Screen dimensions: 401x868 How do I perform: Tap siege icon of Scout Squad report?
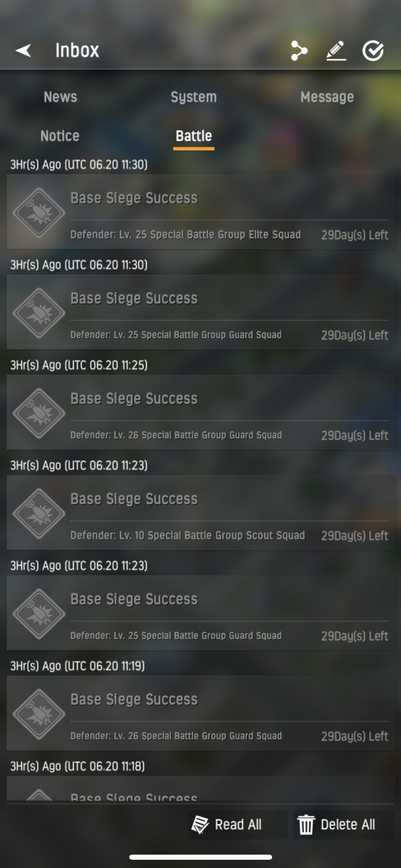[x=39, y=514]
